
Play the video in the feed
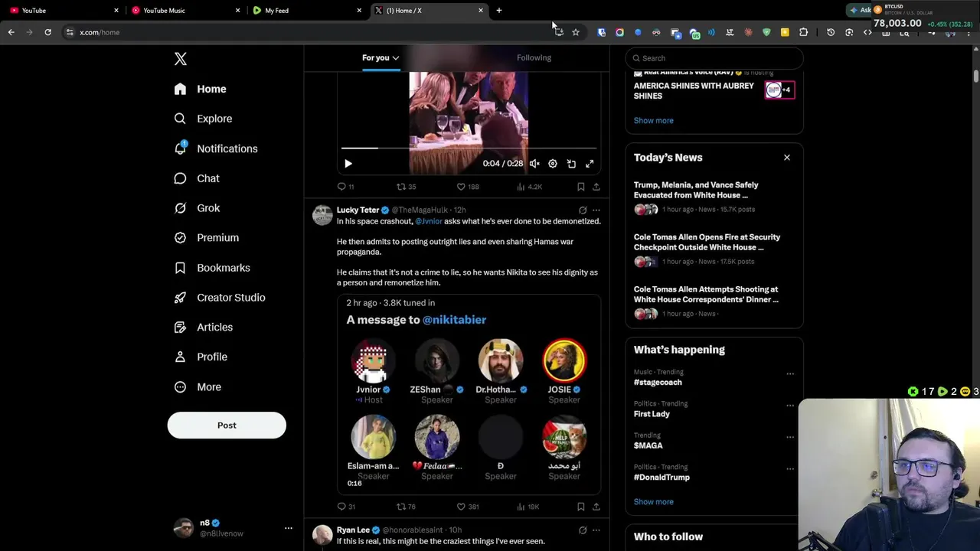click(348, 164)
